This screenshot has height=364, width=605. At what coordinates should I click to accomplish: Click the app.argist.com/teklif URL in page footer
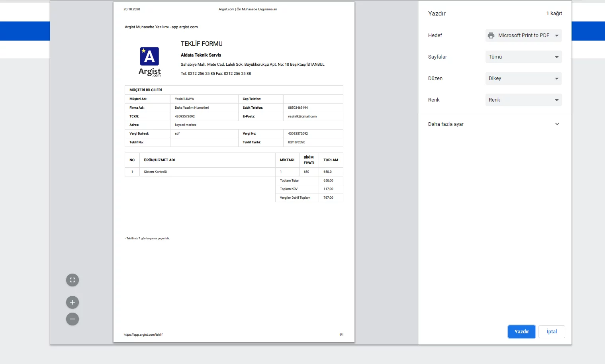coord(143,335)
